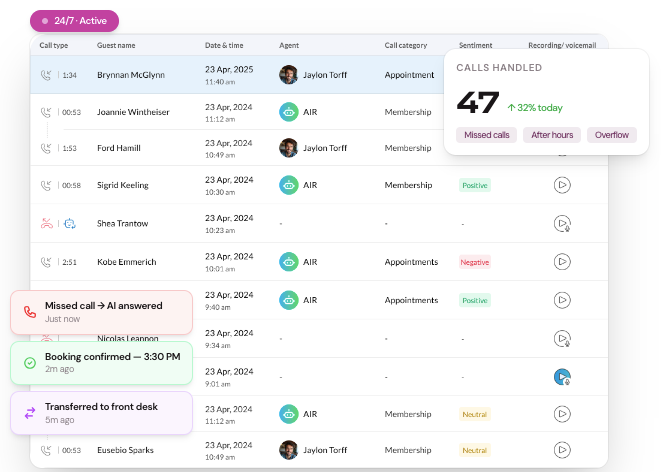Click the incoming call icon for Ford Hamill
The width and height of the screenshot is (661, 472).
click(x=46, y=148)
